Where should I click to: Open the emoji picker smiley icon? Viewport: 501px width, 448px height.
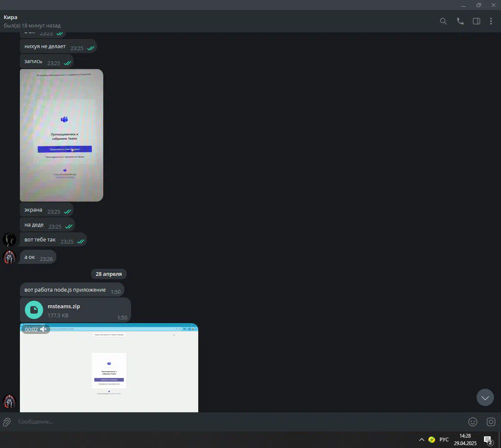(x=473, y=422)
